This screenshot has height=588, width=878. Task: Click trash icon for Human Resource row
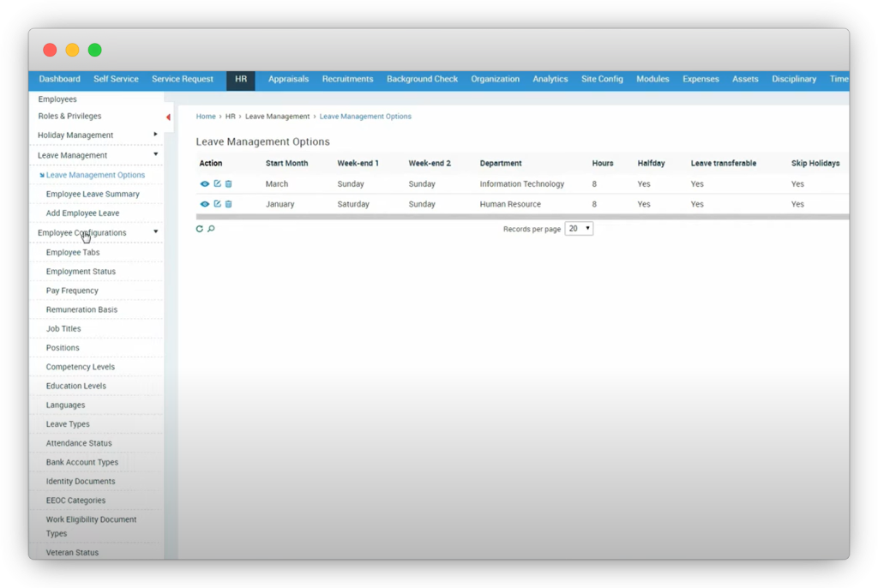point(228,204)
